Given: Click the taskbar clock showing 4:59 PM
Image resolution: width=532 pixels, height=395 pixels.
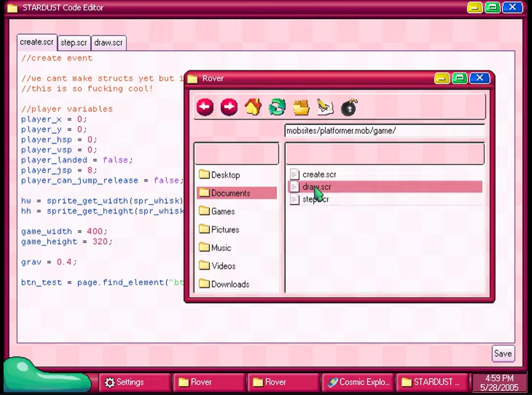Looking at the screenshot, I should (x=499, y=383).
